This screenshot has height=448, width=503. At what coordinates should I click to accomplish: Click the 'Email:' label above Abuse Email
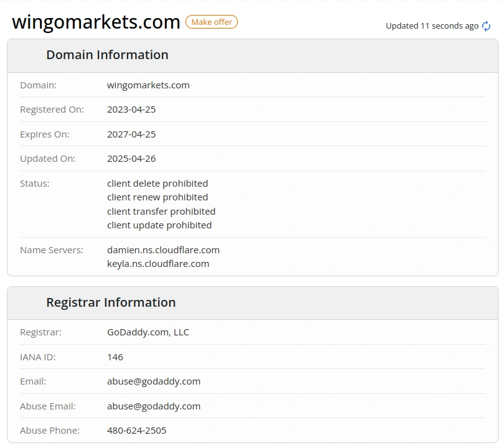tap(33, 381)
